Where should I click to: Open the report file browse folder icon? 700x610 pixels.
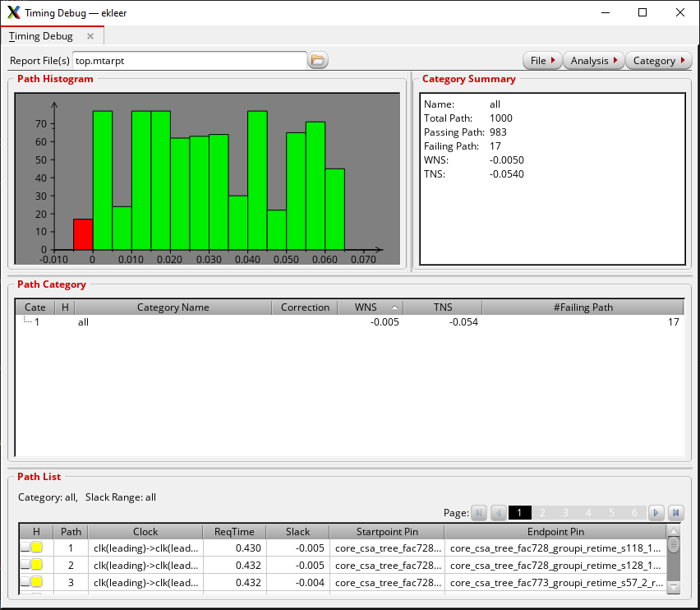tap(317, 60)
